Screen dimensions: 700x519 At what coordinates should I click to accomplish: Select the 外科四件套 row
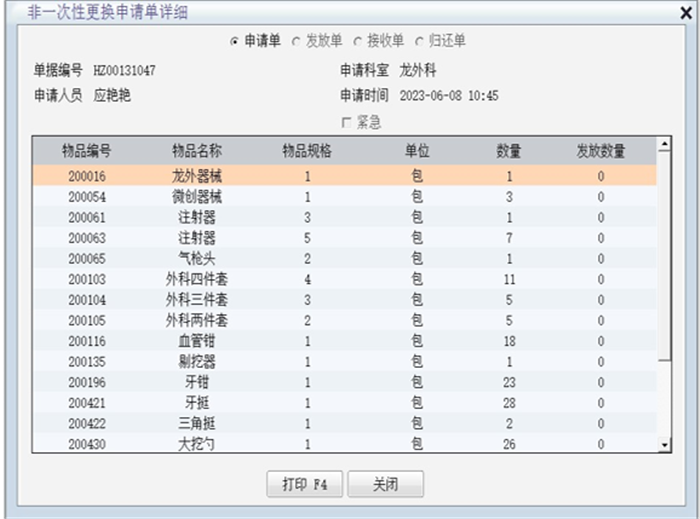197,279
